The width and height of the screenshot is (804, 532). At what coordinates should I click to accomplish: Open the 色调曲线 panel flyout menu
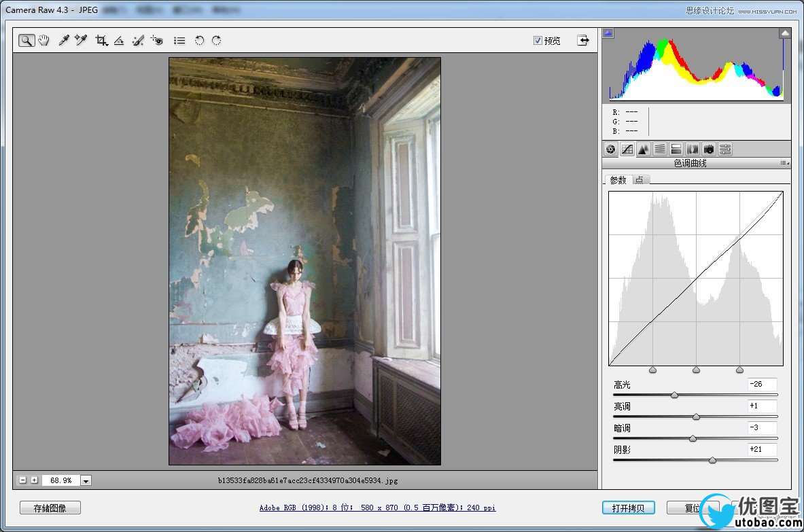click(x=784, y=163)
